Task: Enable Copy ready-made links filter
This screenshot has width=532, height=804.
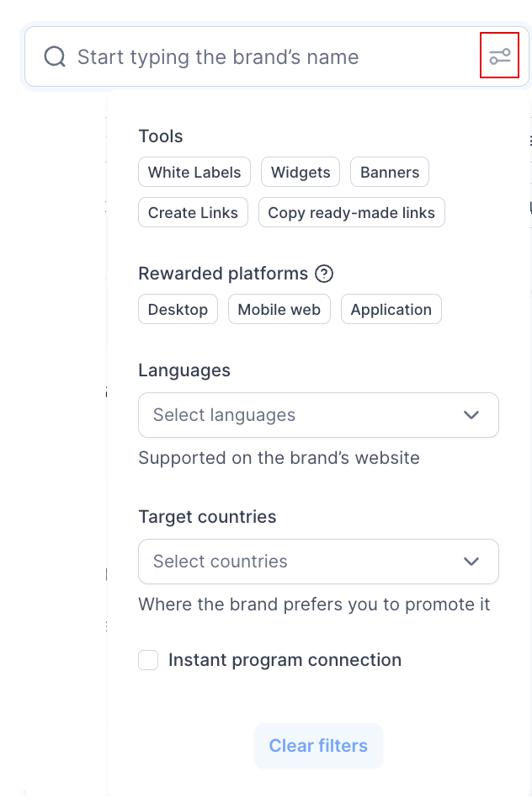Action: point(352,212)
